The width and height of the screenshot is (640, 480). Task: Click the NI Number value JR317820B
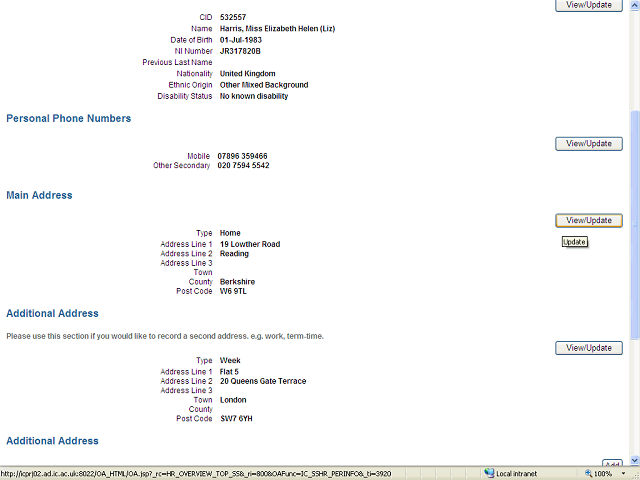240,51
